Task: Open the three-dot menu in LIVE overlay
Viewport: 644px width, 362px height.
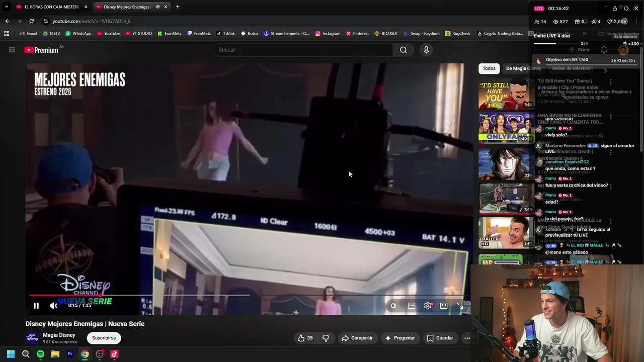Action: [x=637, y=22]
